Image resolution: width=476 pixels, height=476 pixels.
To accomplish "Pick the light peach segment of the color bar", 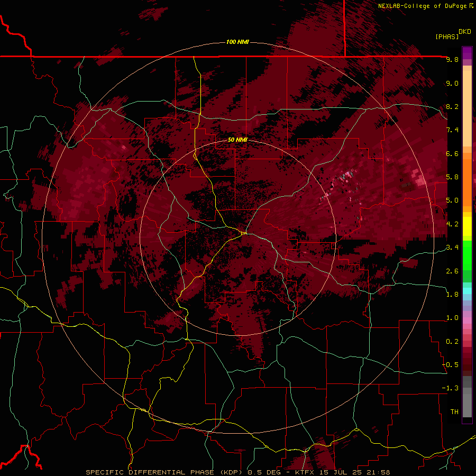I will pyautogui.click(x=467, y=108).
